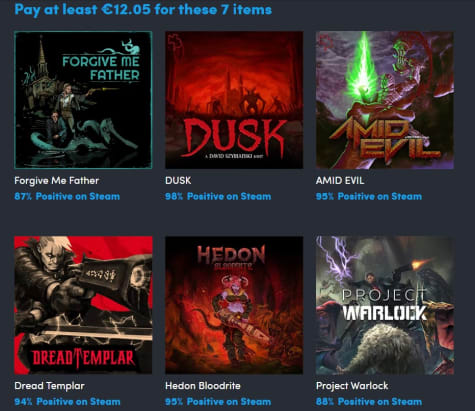The image size is (475, 411).
Task: Select the DUSK game cover image
Action: [234, 100]
